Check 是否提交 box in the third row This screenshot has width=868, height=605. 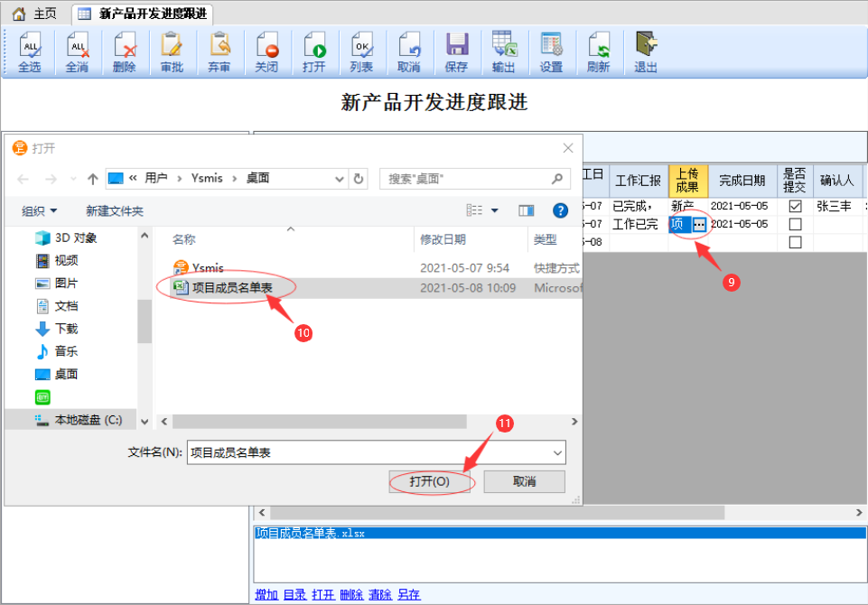point(795,242)
